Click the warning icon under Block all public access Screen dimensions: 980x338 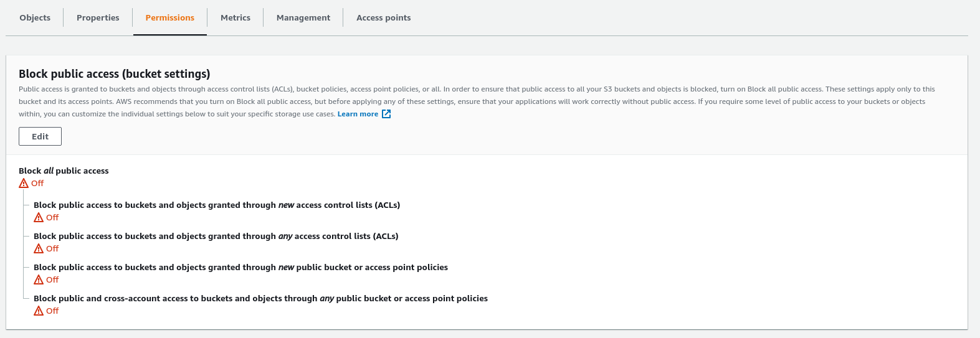click(24, 183)
